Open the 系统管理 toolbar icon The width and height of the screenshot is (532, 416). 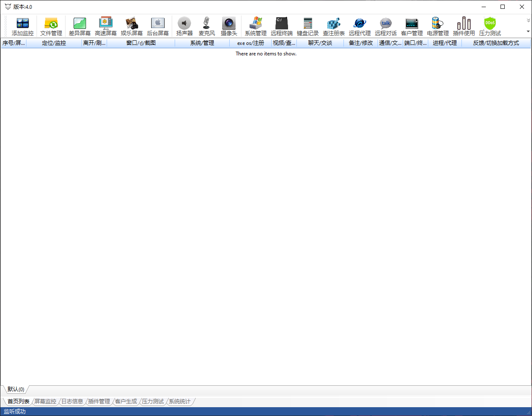[x=256, y=26]
